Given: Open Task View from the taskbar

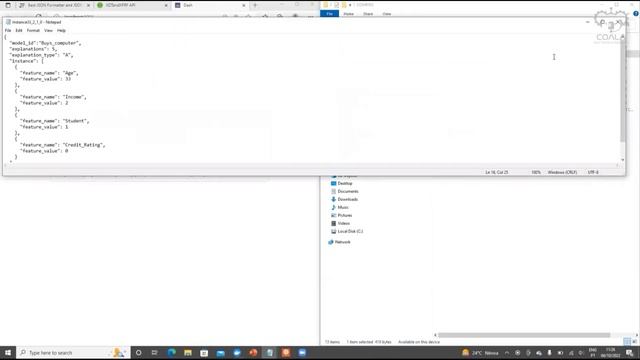Looking at the screenshot, I should point(155,353).
